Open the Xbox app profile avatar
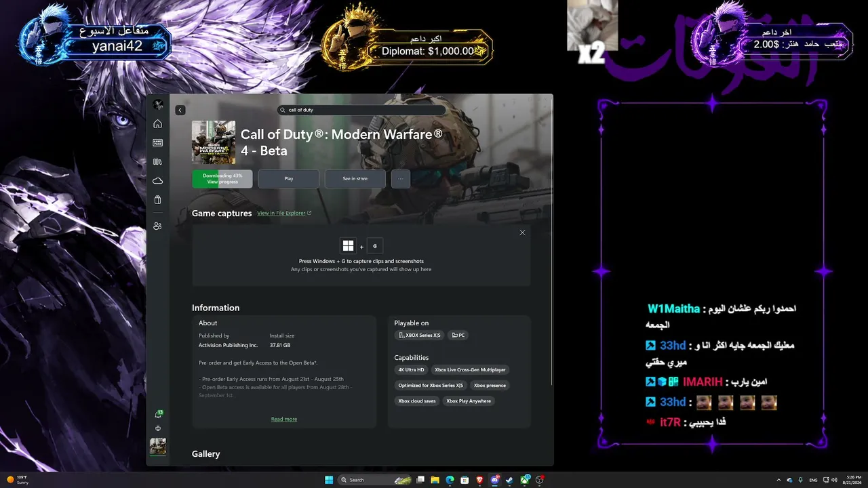The image size is (868, 488). [x=158, y=104]
